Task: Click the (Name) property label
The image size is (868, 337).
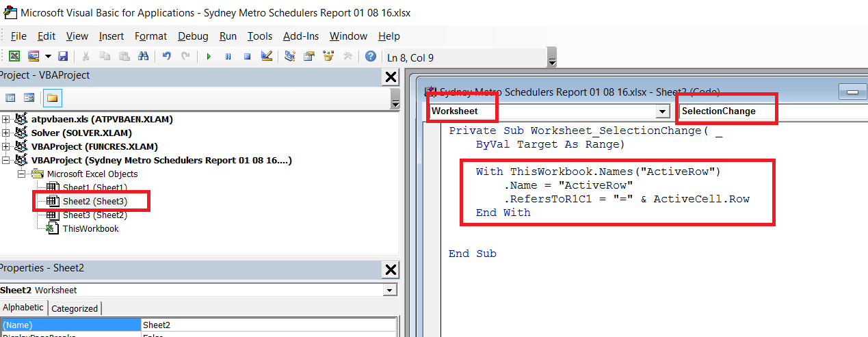Action: (x=70, y=325)
